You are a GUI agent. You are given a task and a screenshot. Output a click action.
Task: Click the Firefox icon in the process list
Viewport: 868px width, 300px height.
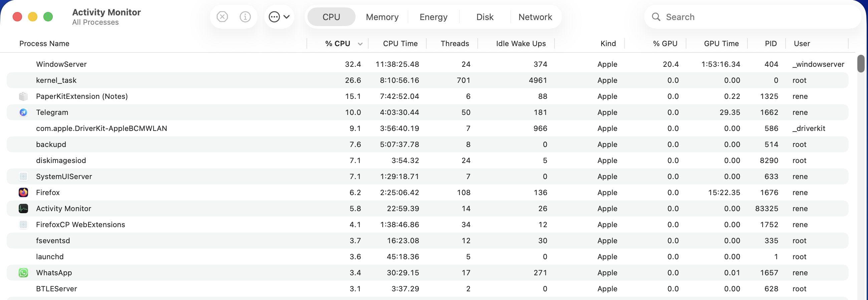coord(23,192)
